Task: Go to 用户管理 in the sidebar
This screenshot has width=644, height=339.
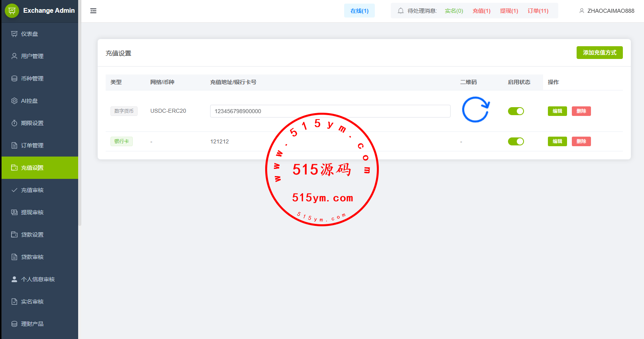Action: tap(32, 56)
